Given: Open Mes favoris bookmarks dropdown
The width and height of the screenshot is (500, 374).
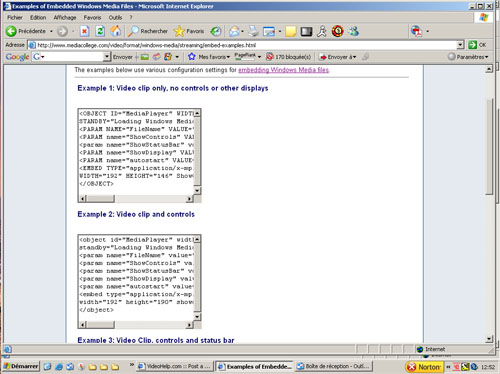Looking at the screenshot, I should click(209, 57).
